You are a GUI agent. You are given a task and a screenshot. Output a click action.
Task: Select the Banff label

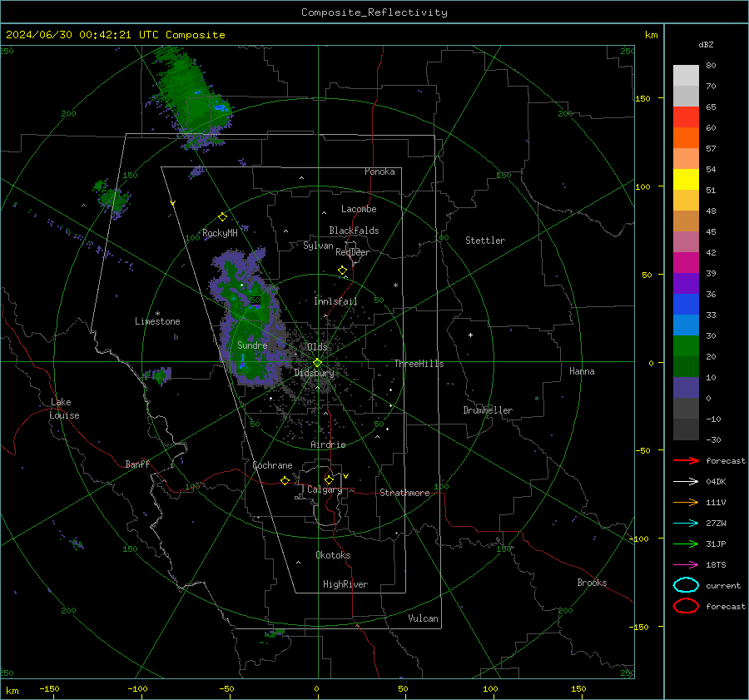point(137,464)
